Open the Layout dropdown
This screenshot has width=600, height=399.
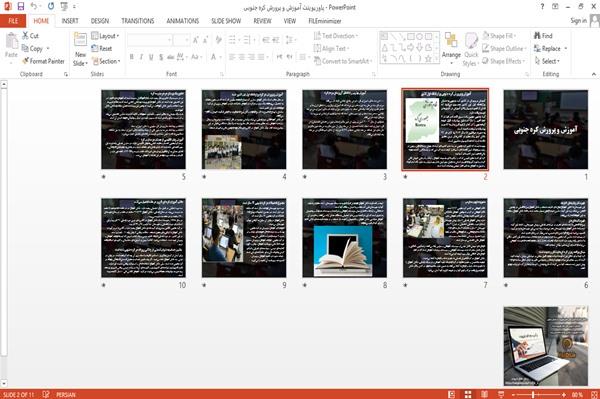point(105,36)
